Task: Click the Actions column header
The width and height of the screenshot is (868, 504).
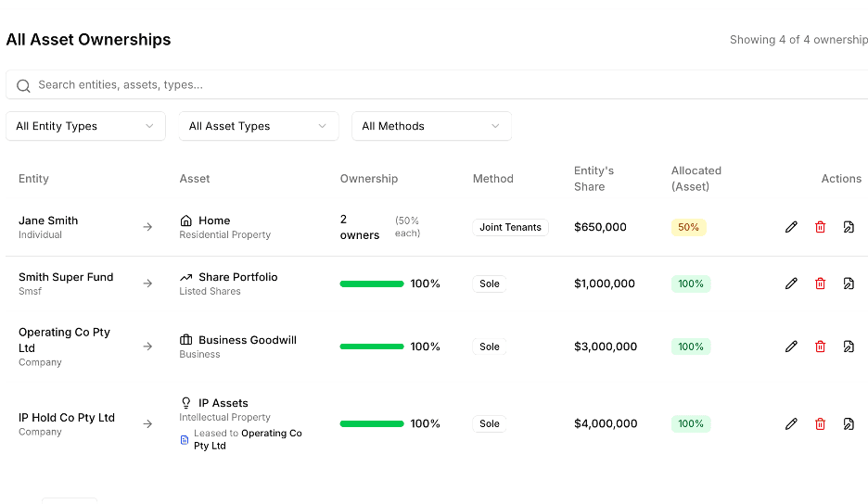Action: pos(841,178)
